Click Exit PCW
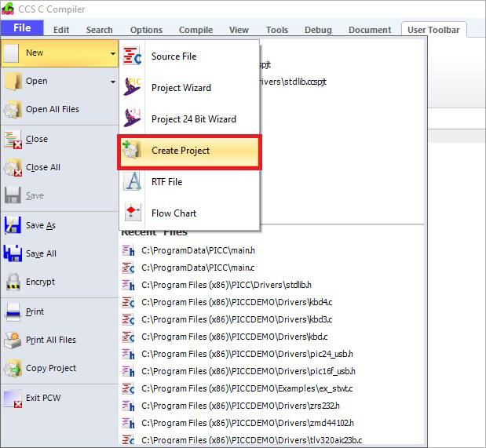This screenshot has width=486, height=448. click(x=43, y=398)
